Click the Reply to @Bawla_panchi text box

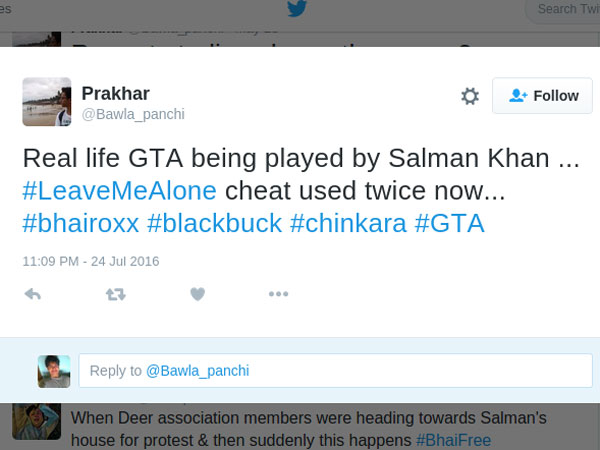335,371
